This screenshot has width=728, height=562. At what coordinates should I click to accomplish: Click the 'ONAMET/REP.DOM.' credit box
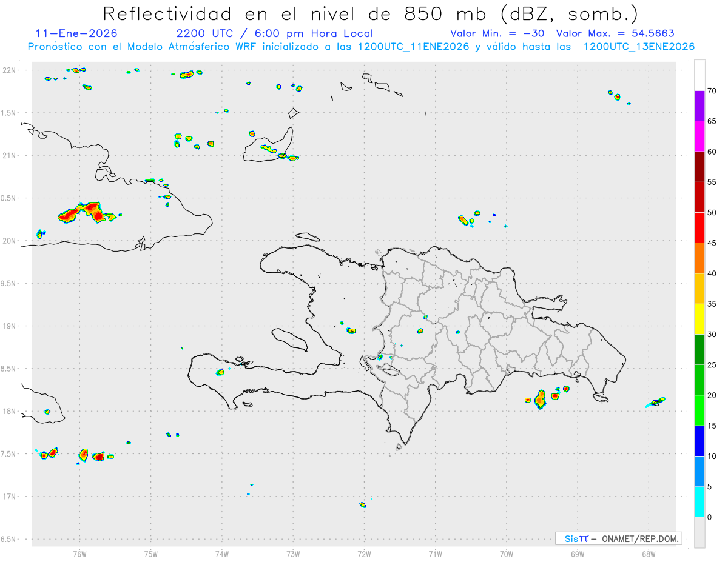618,538
